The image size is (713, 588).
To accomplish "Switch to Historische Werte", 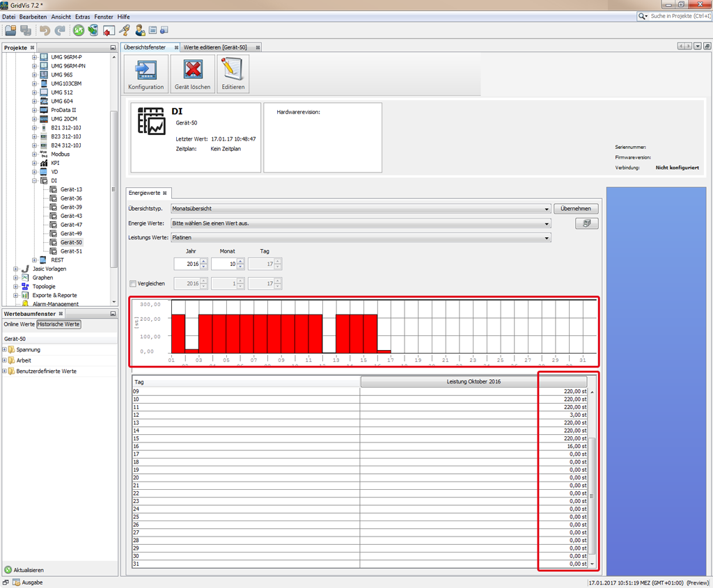I will point(58,324).
